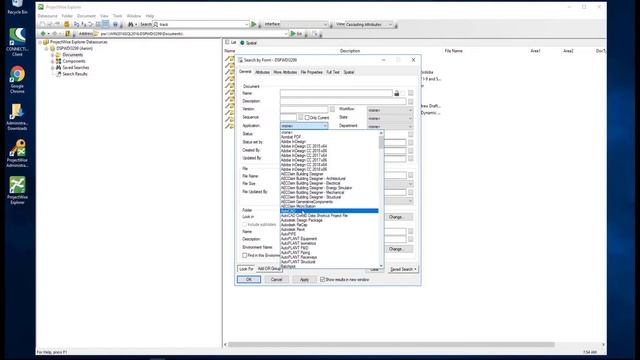The height and width of the screenshot is (360, 640).
Task: Open the Saved Search dropdown button
Action: pos(403,269)
